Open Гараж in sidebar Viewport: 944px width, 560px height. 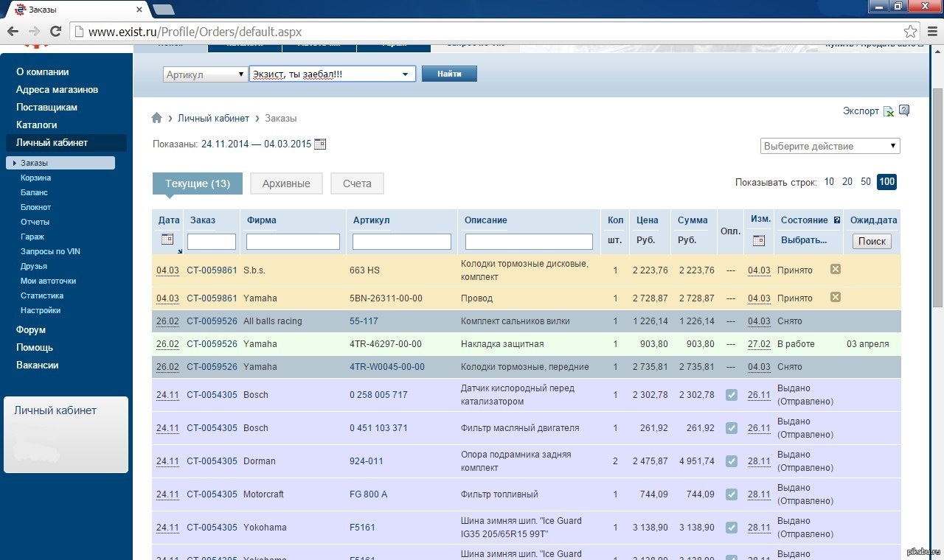32,237
